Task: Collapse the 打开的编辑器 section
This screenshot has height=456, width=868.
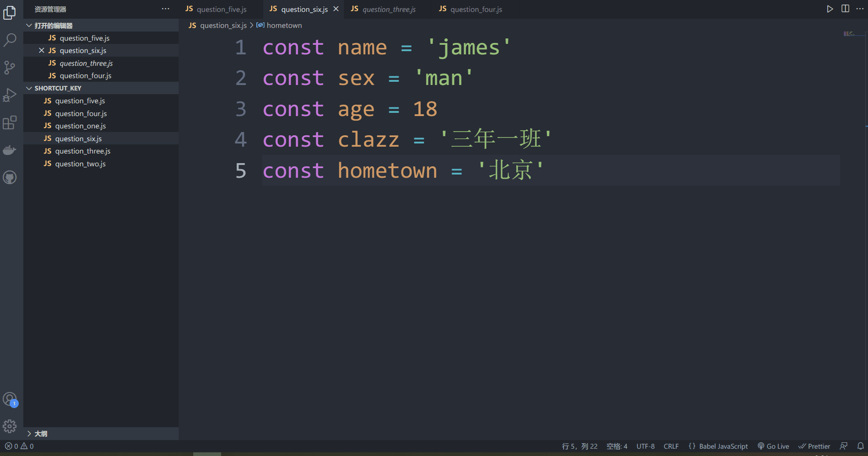Action: pos(101,26)
